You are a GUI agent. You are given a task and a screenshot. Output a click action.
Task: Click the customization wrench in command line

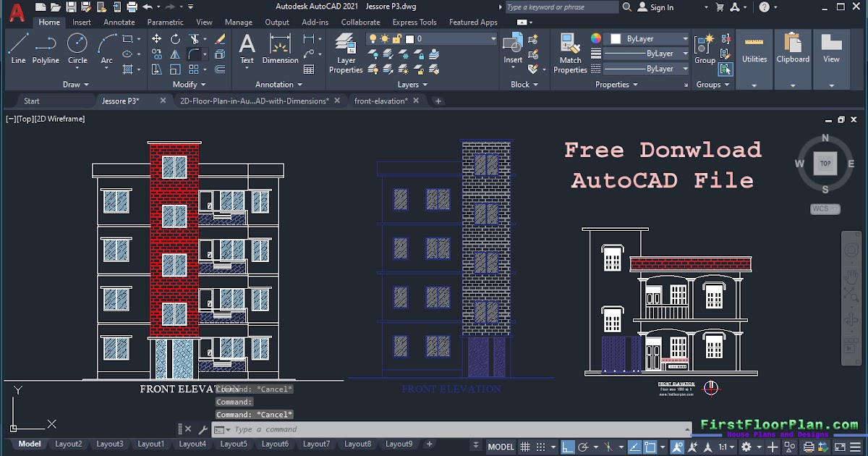click(203, 429)
